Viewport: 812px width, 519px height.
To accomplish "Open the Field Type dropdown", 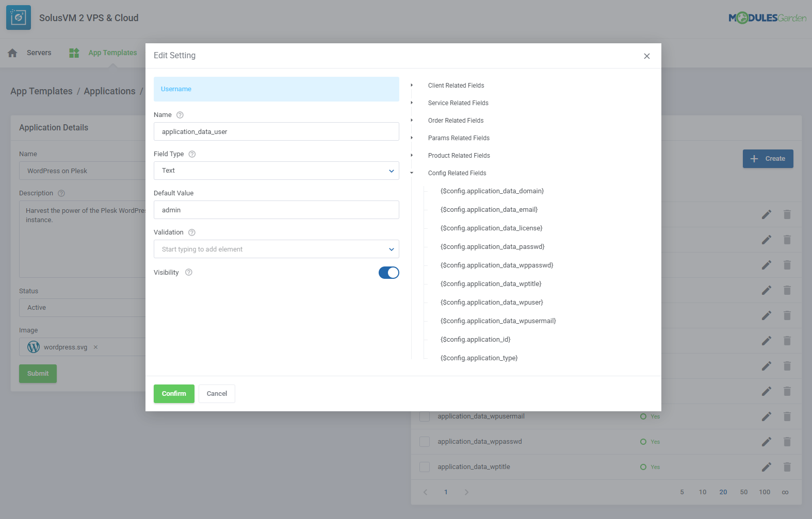I will 276,171.
